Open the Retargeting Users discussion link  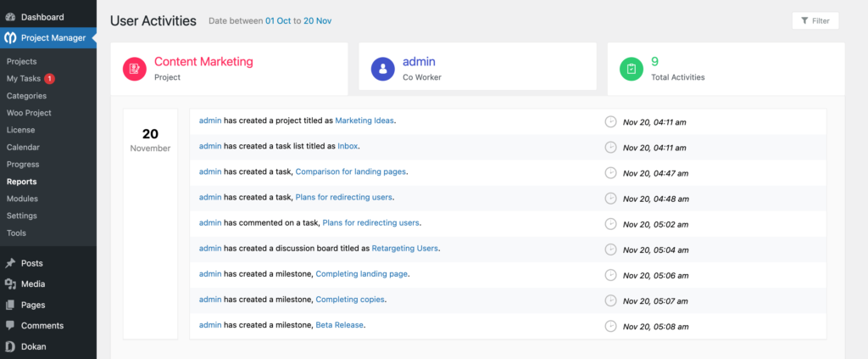(x=405, y=249)
